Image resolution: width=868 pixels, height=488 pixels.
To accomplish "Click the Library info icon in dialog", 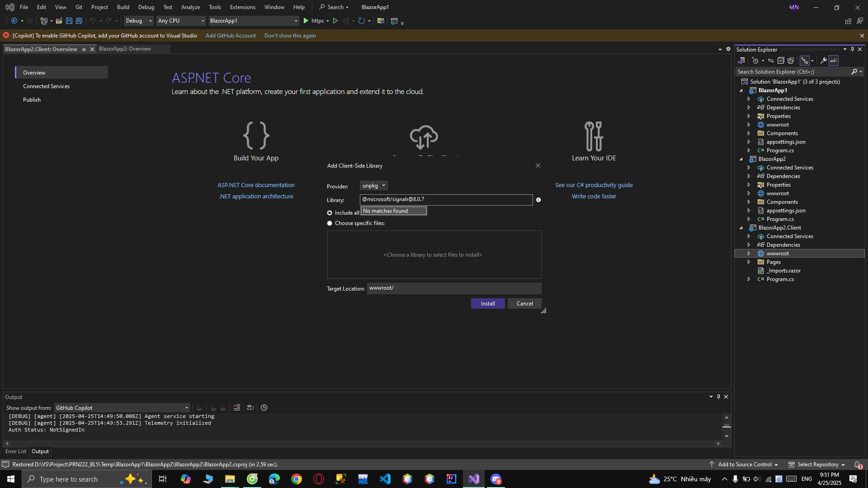I will point(538,200).
